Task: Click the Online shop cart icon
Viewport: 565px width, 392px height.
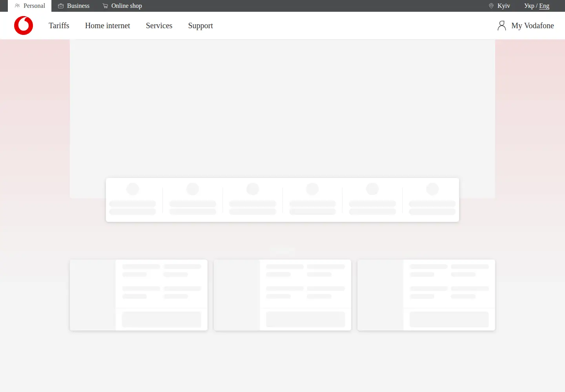Action: [105, 6]
